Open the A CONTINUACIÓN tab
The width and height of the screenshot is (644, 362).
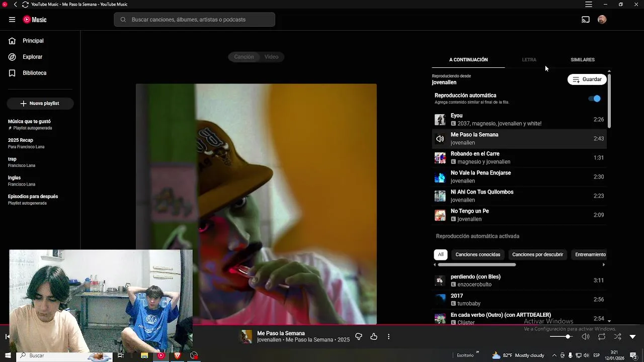[468, 60]
